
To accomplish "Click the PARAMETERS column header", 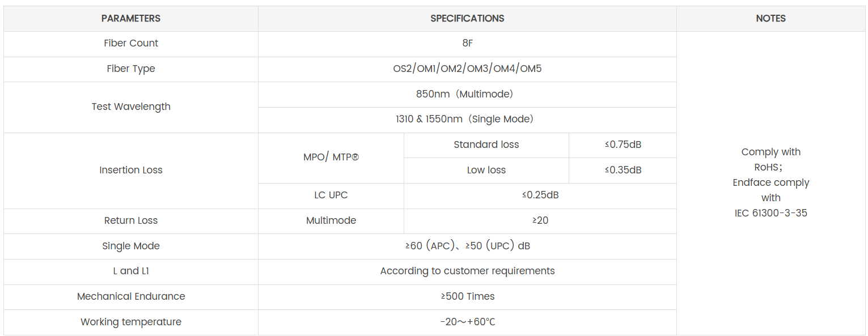I will pos(131,19).
